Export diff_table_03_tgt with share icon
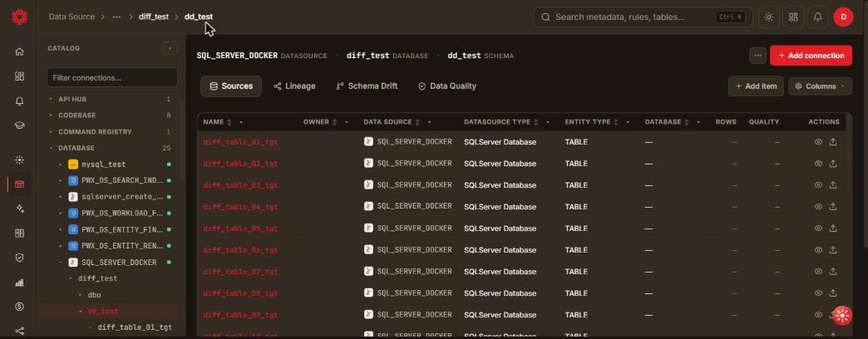Screen dimensions: 868x339 click(832, 185)
